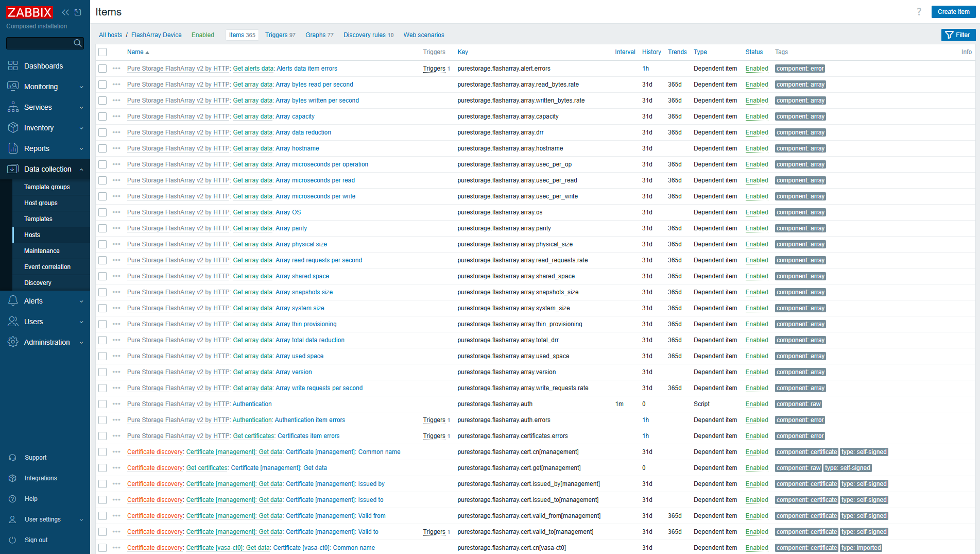Open Dashboards via its grid icon
This screenshot has height=554, width=980.
13,66
